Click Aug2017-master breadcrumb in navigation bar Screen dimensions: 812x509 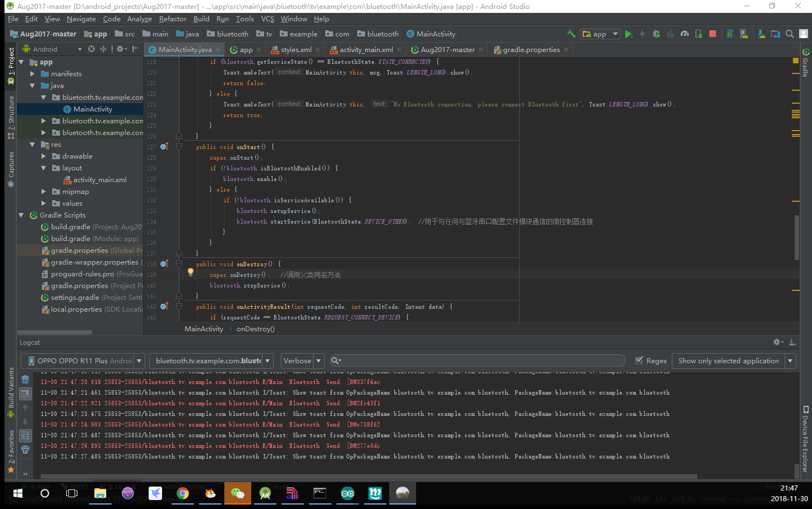(x=43, y=34)
